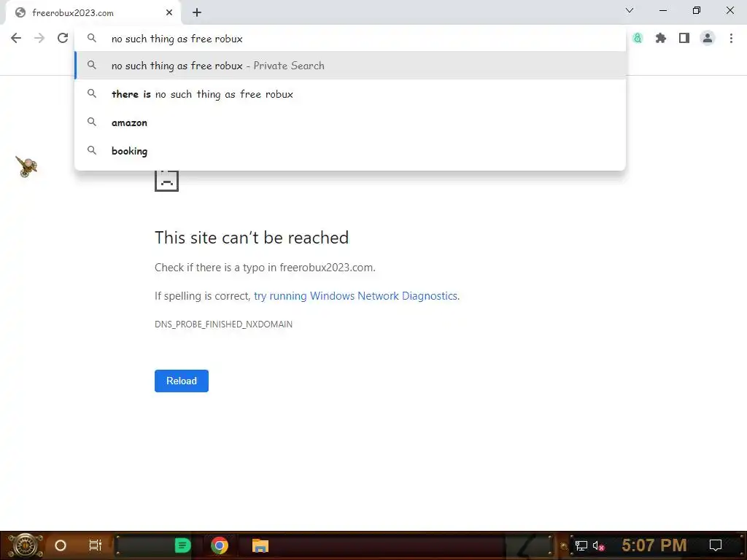Select 'there is no such thing as free robux' suggestion
The height and width of the screenshot is (560, 747).
[350, 94]
